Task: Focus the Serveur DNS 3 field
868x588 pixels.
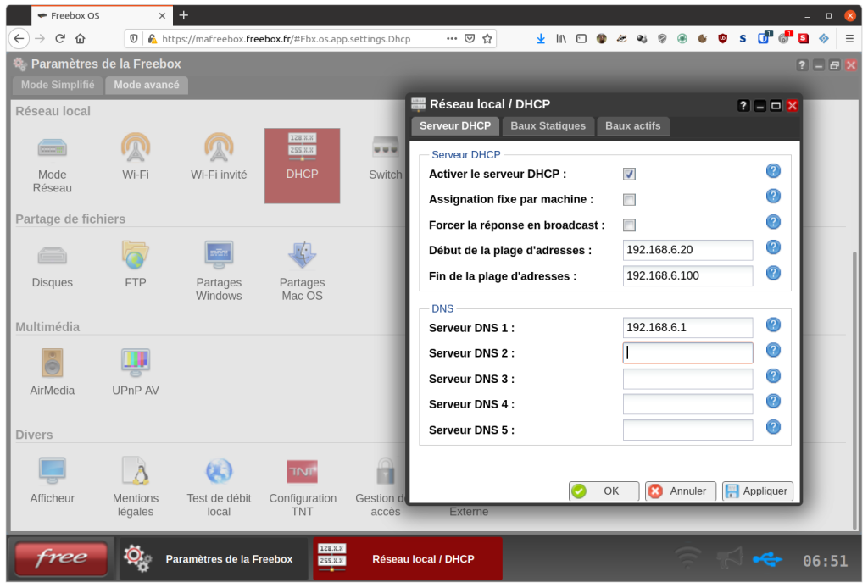Action: click(687, 379)
